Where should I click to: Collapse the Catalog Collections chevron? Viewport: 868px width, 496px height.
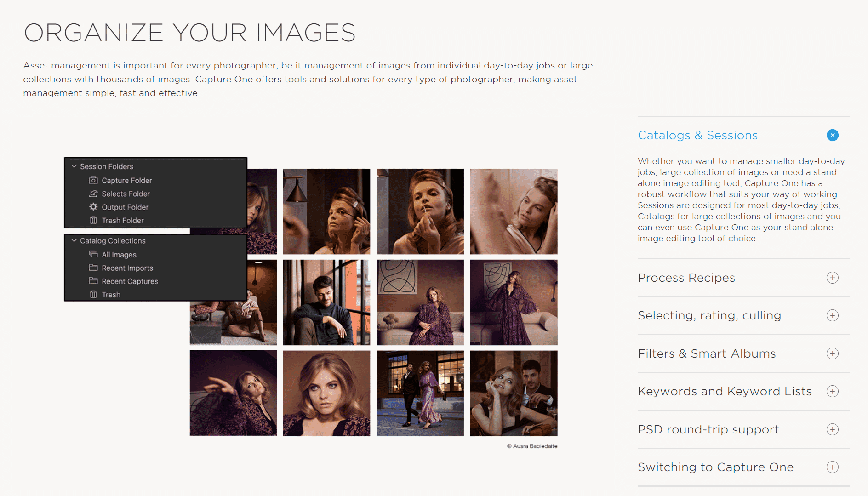coord(74,240)
